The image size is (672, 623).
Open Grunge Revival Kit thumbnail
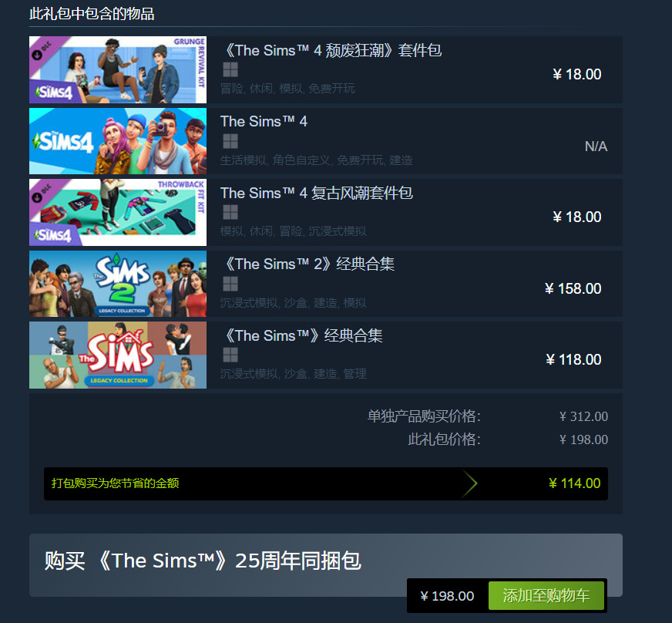point(118,69)
